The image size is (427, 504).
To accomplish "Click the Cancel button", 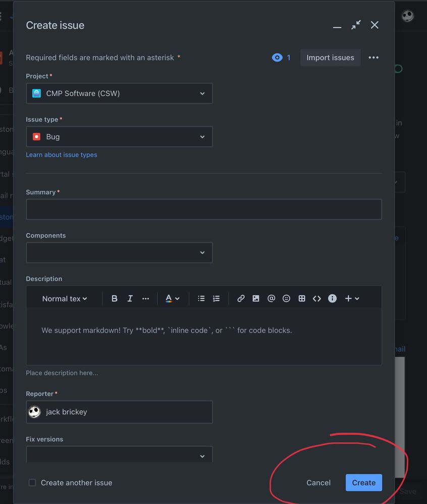I will 318,482.
